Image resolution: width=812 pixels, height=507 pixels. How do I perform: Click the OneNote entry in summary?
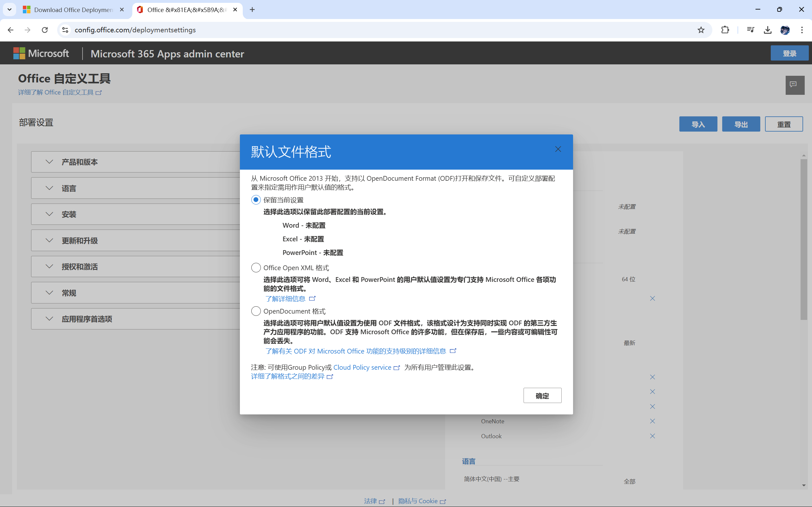492,421
